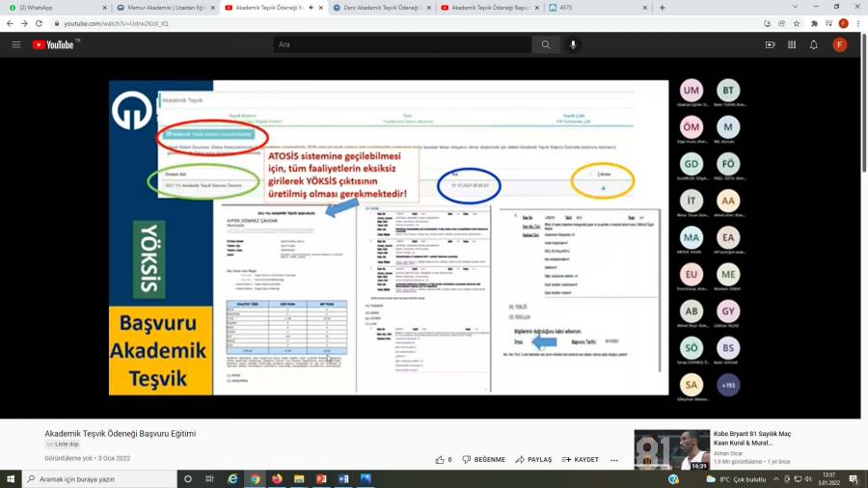Open Chrome's three-dot menu
868x488 pixels.
click(x=857, y=23)
